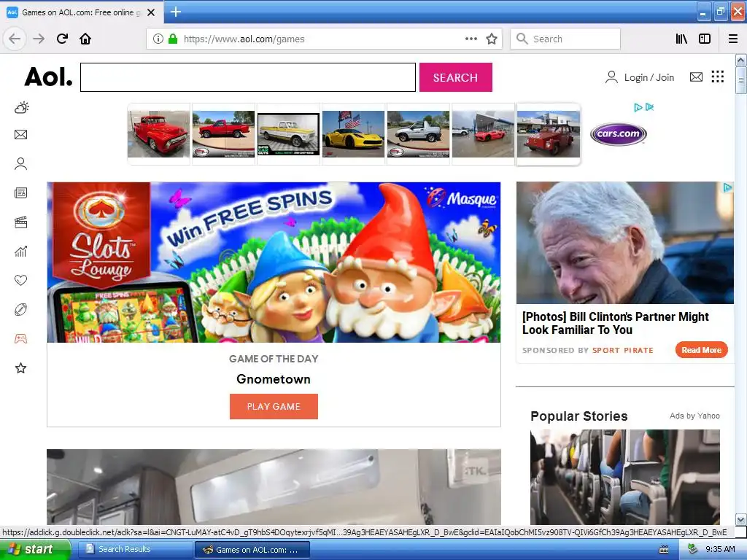747x560 pixels.
Task: Click the yellow and white pickup thumbnail
Action: click(288, 134)
